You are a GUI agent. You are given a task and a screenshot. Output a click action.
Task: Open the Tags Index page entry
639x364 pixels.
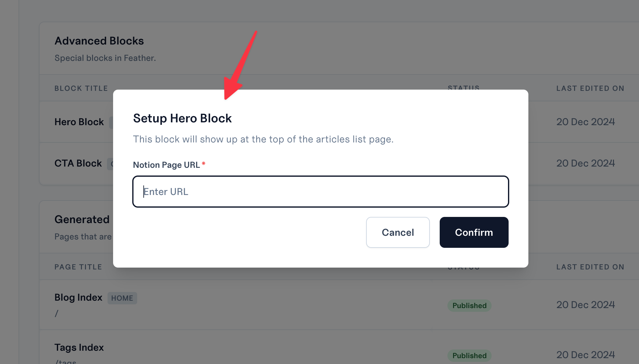pos(79,348)
